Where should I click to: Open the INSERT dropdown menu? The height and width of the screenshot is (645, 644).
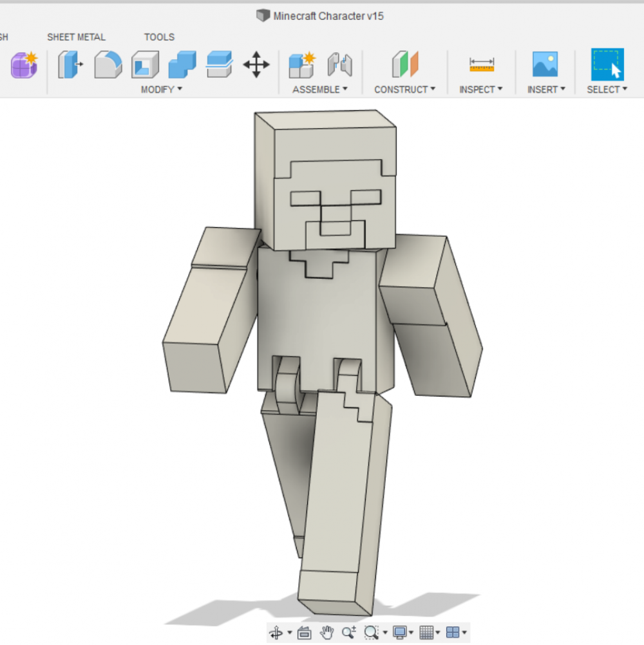pyautogui.click(x=546, y=89)
